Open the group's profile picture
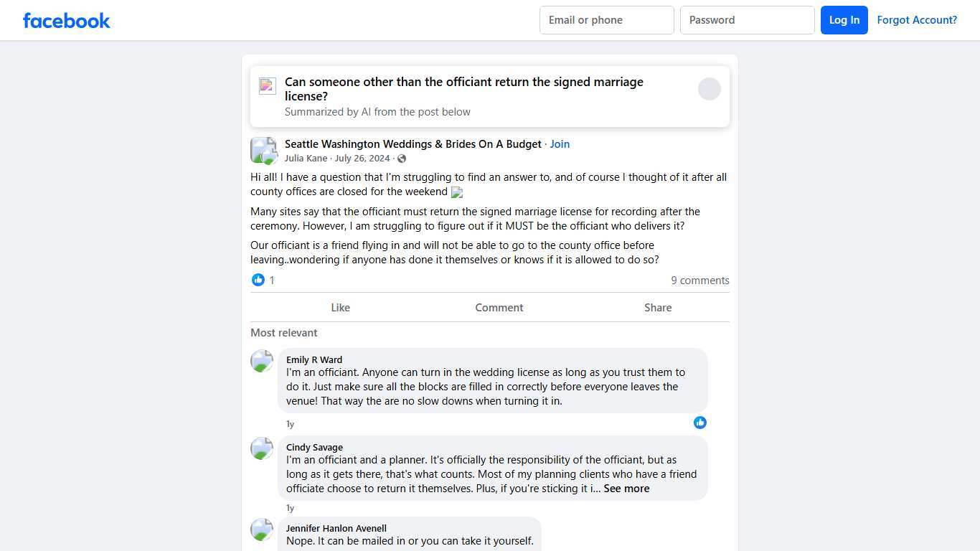Image resolution: width=980 pixels, height=551 pixels. point(263,150)
